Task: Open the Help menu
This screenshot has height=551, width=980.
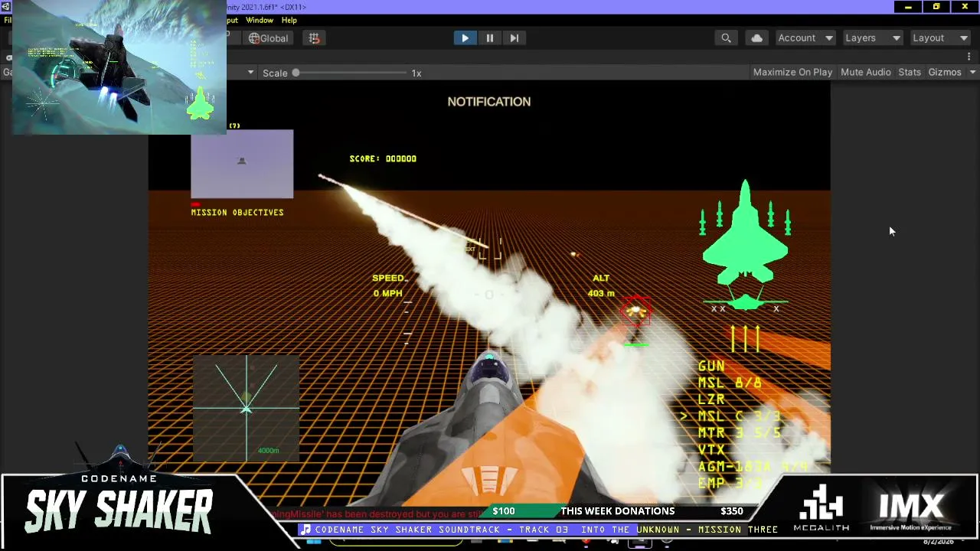Action: (289, 20)
